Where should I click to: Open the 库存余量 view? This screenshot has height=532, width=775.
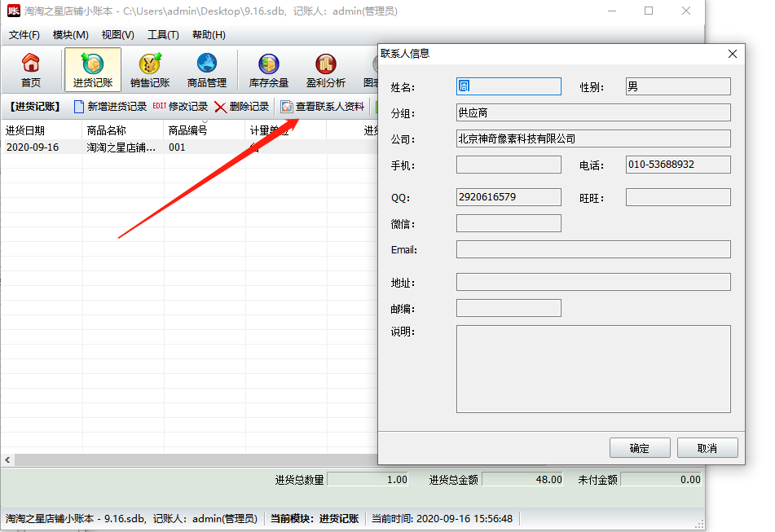click(x=268, y=70)
